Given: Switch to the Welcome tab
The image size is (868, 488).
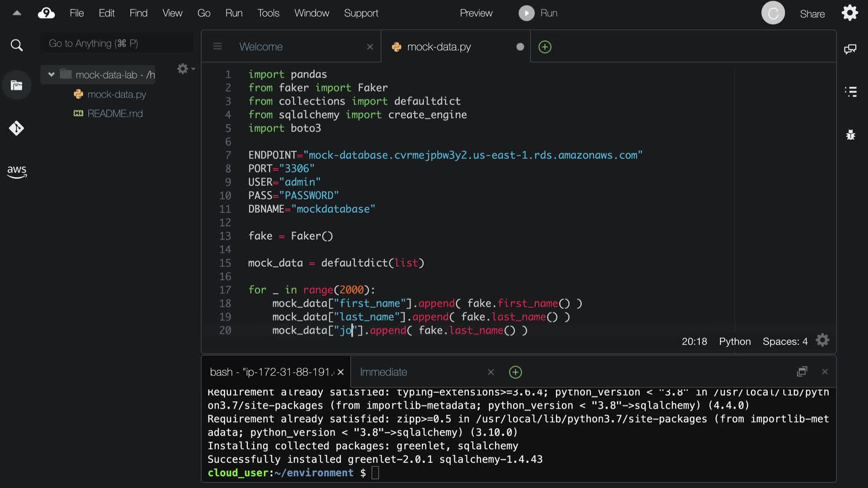Looking at the screenshot, I should [261, 47].
